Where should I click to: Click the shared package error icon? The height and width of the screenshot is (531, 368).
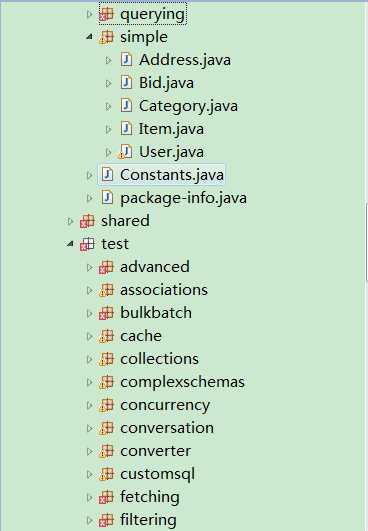click(x=87, y=221)
